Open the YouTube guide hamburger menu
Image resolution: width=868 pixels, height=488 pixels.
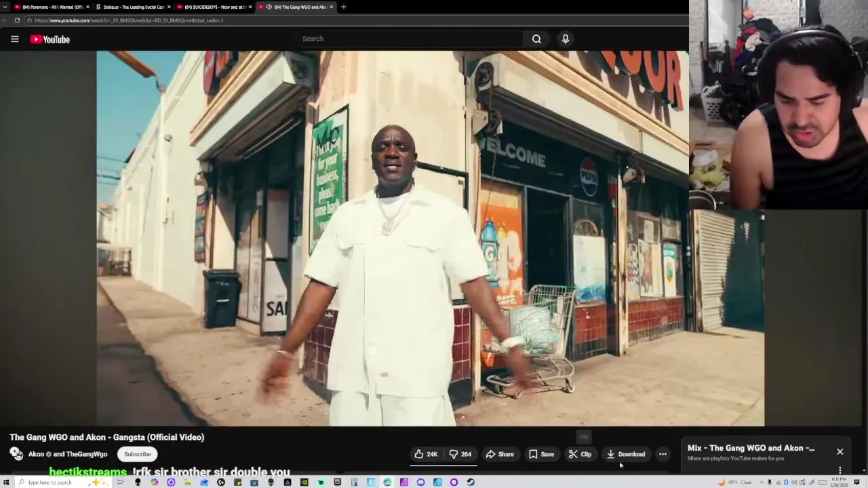point(14,39)
